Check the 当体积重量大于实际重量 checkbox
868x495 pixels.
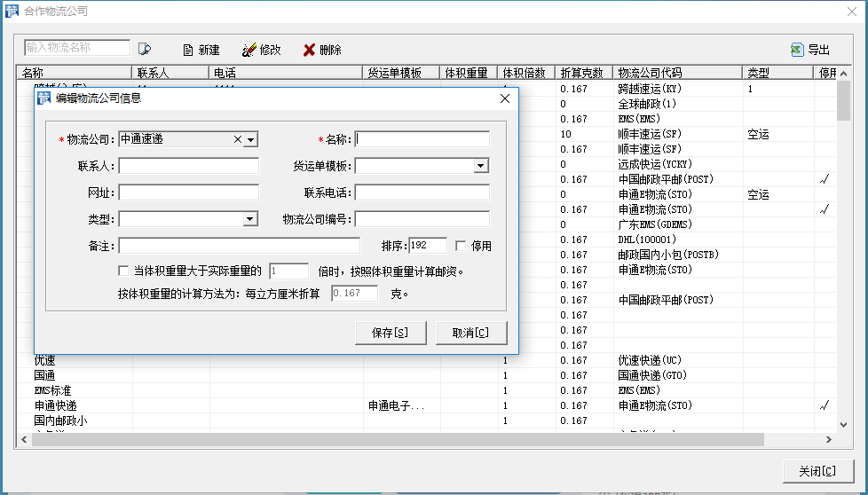click(123, 271)
